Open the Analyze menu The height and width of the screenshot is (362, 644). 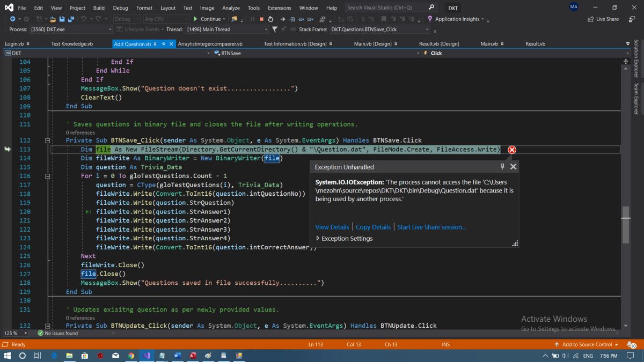231,8
